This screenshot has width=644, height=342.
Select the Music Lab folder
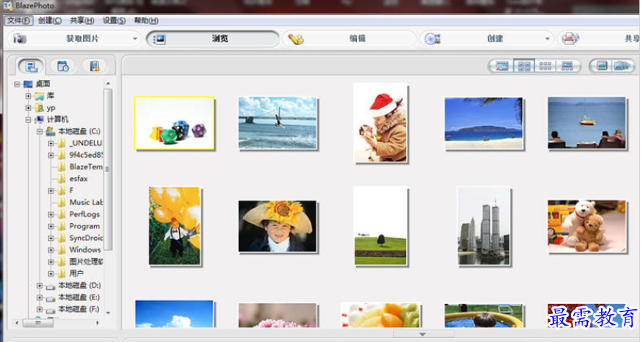click(x=86, y=202)
